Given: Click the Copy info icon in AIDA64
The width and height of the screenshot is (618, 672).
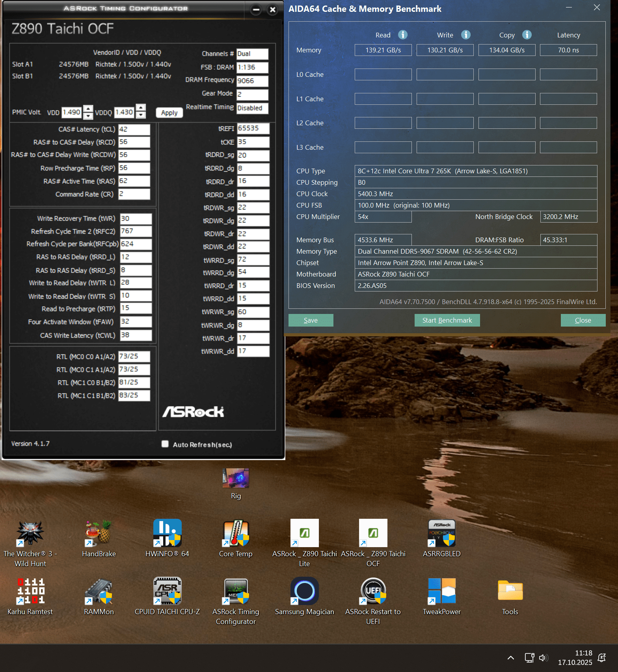Looking at the screenshot, I should [527, 35].
